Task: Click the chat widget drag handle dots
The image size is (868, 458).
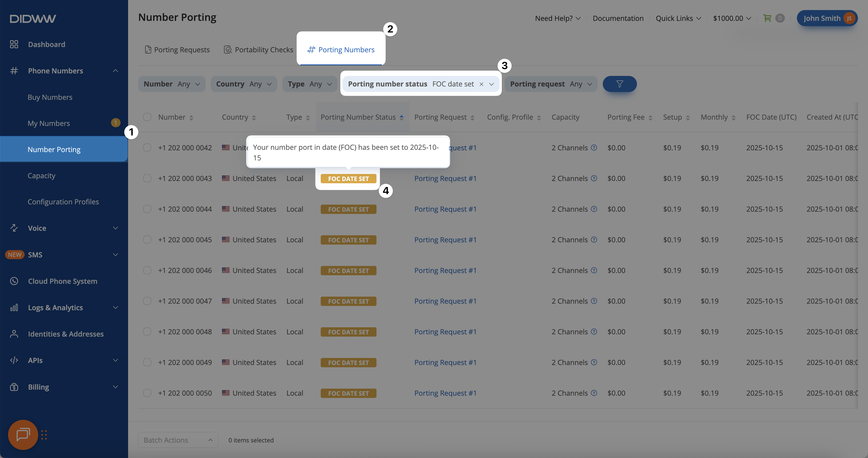Action: click(x=44, y=435)
